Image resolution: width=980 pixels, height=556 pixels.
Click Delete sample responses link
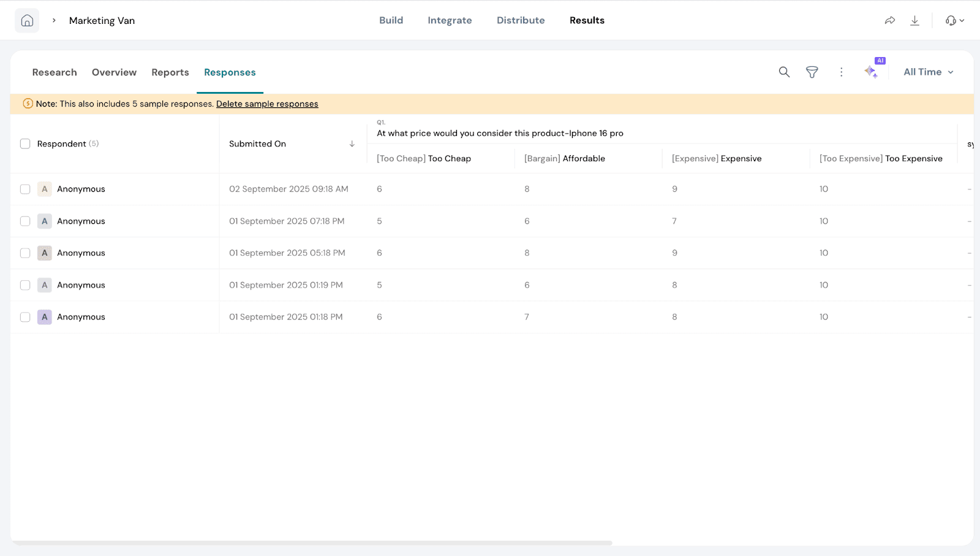click(267, 104)
